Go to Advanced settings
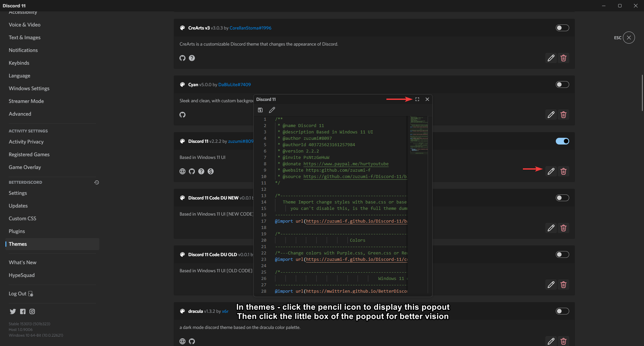Screen dimensions: 644x346 click(52, 114)
